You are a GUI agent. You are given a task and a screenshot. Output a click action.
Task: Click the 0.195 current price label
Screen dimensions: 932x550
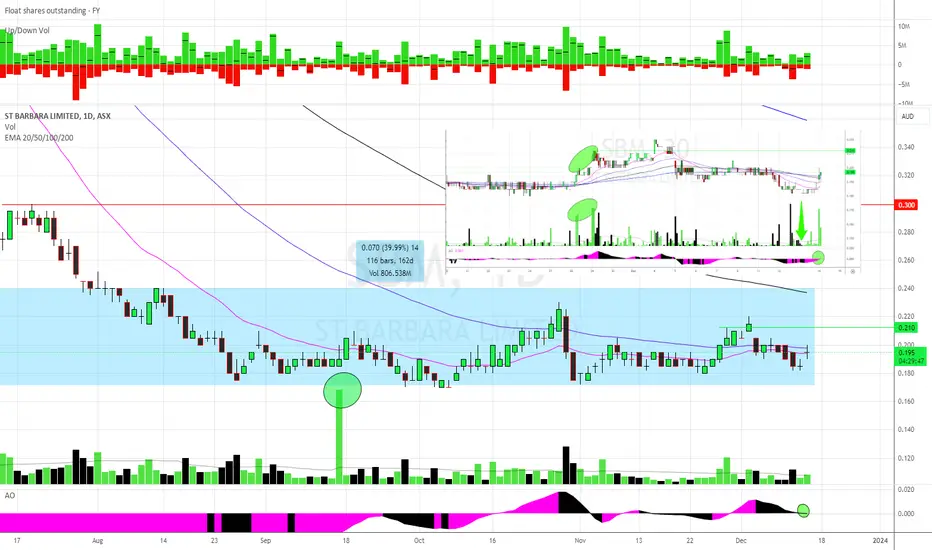click(x=906, y=353)
